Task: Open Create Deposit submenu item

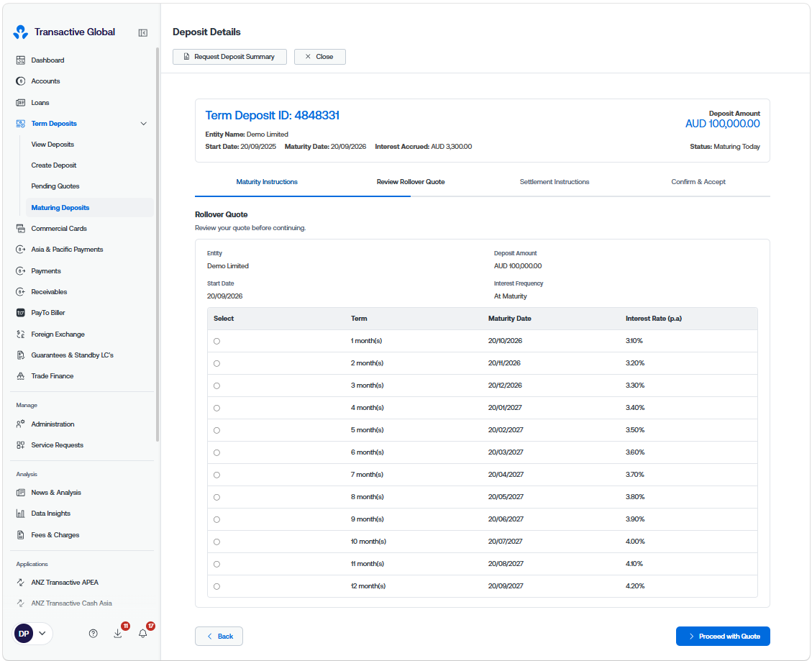Action: click(x=53, y=165)
